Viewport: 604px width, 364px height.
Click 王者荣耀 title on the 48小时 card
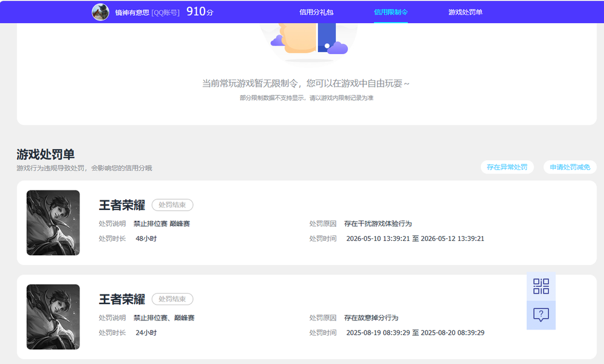122,205
